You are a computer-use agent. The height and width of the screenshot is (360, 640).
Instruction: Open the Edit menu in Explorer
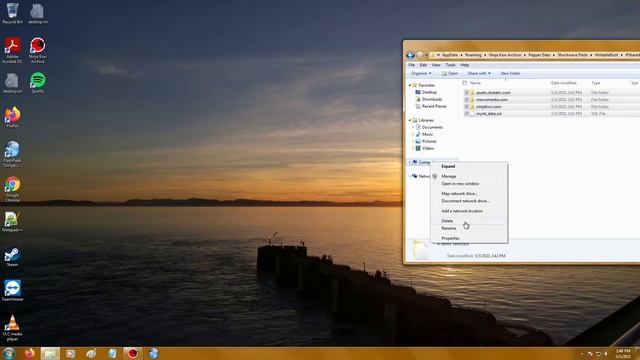click(x=423, y=65)
